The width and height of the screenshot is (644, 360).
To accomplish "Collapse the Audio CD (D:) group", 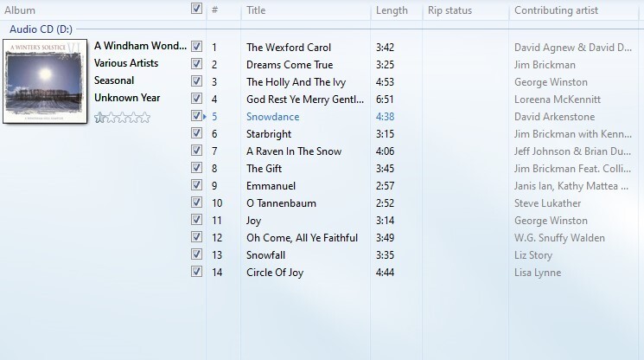I will [41, 29].
